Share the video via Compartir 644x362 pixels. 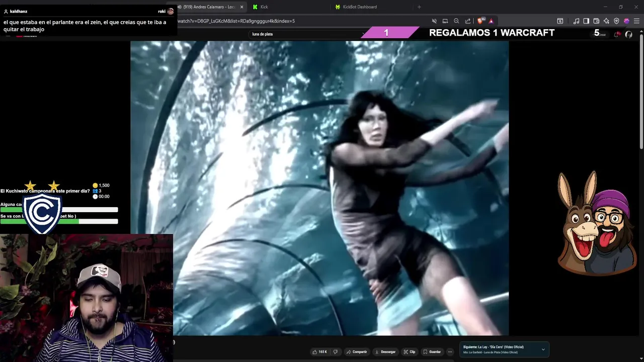tap(357, 352)
